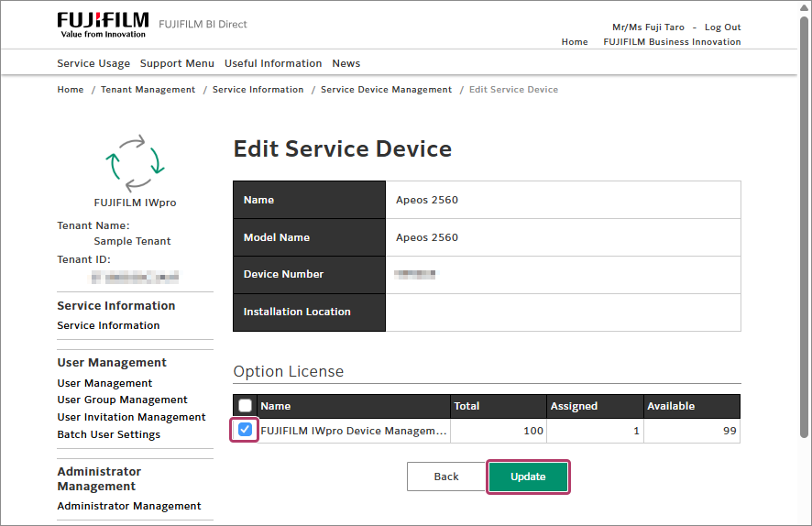This screenshot has height=526, width=812.
Task: Go to Service Device Management in the breadcrumb
Action: click(x=386, y=89)
